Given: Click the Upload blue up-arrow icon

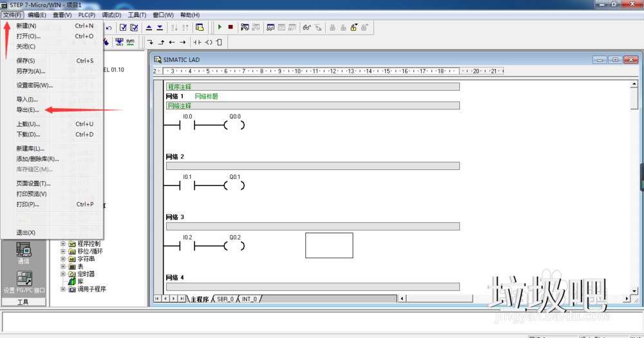Looking at the screenshot, I should coord(148,28).
